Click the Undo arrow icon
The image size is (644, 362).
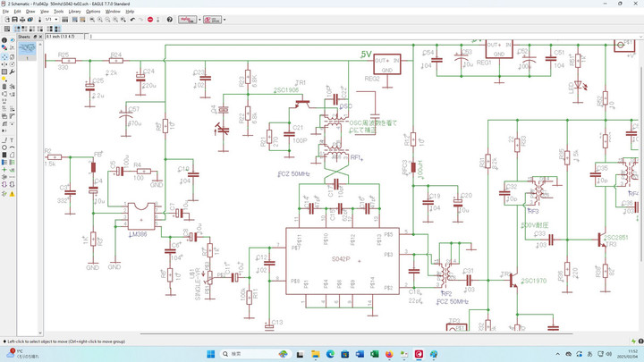pyautogui.click(x=131, y=19)
